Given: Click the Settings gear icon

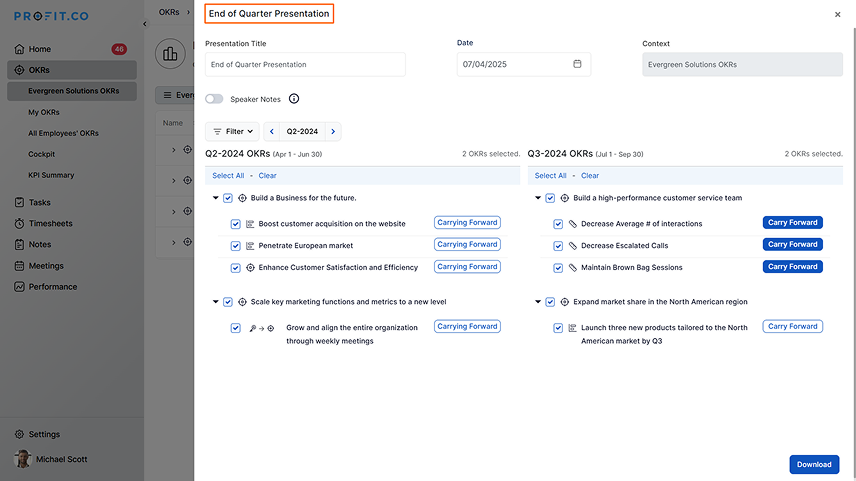Looking at the screenshot, I should click(19, 434).
